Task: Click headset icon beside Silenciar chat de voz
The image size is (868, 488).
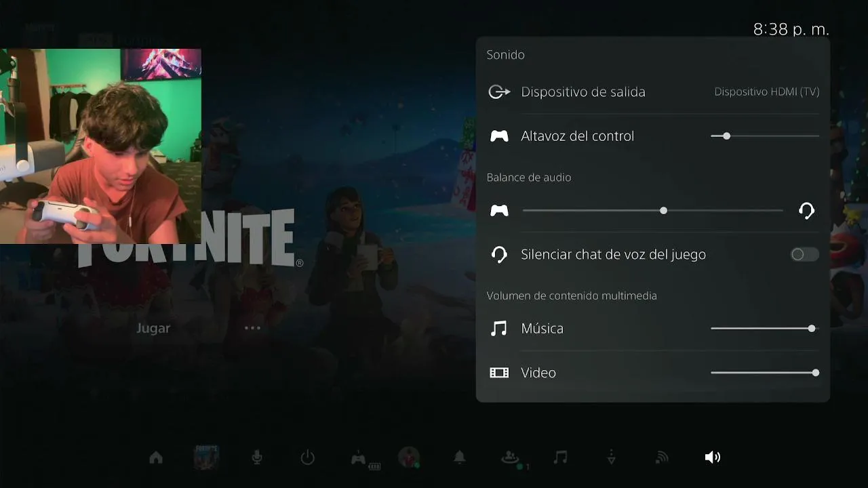Action: pos(499,255)
